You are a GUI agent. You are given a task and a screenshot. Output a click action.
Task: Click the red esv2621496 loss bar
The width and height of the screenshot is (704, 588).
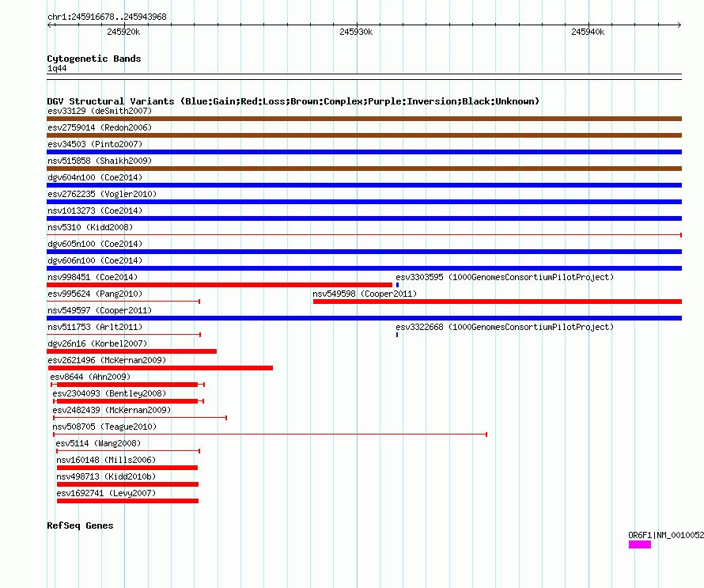click(x=161, y=368)
